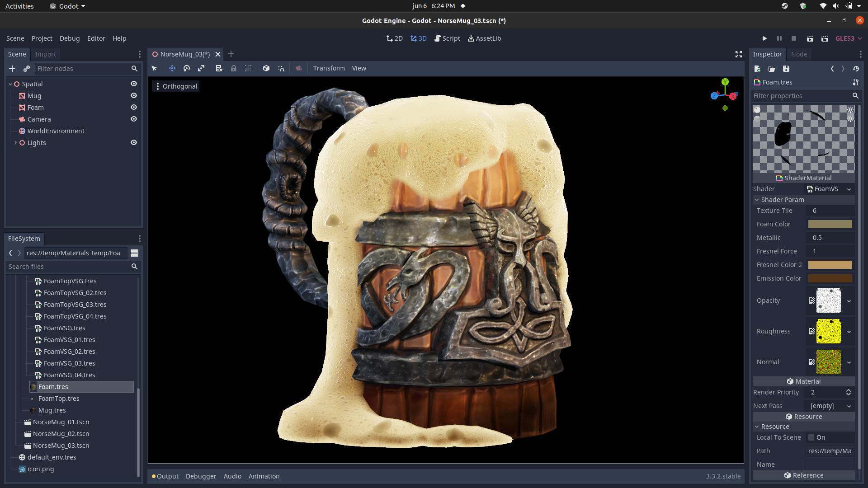The width and height of the screenshot is (868, 488).
Task: Select the Scale mode tool
Action: pos(201,68)
